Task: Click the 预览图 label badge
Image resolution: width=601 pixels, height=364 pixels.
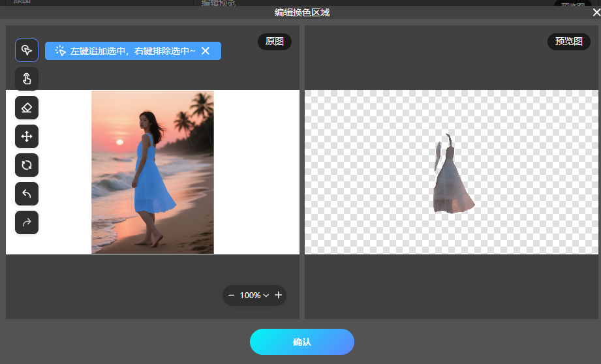Action: [568, 42]
